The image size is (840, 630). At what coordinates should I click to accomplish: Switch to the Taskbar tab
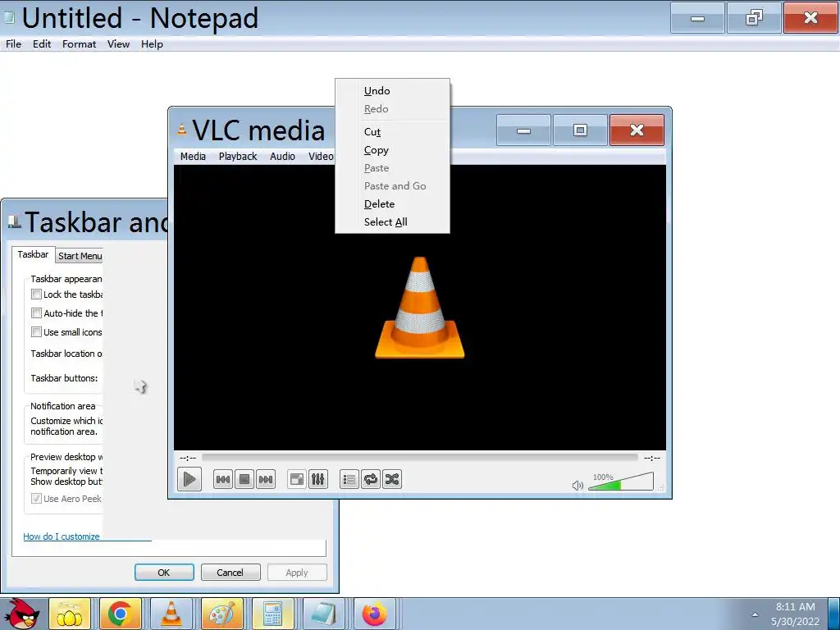[x=33, y=254]
